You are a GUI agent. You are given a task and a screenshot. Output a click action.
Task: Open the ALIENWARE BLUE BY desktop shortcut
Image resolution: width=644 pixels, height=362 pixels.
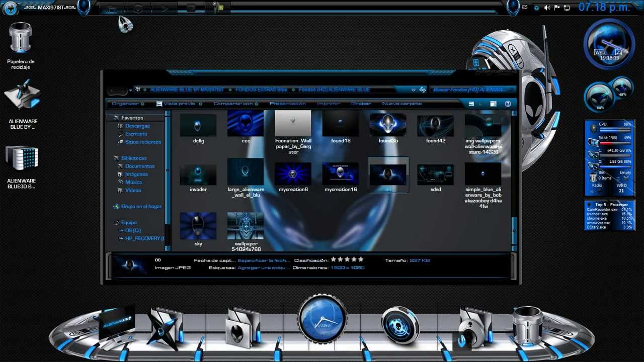tap(23, 104)
